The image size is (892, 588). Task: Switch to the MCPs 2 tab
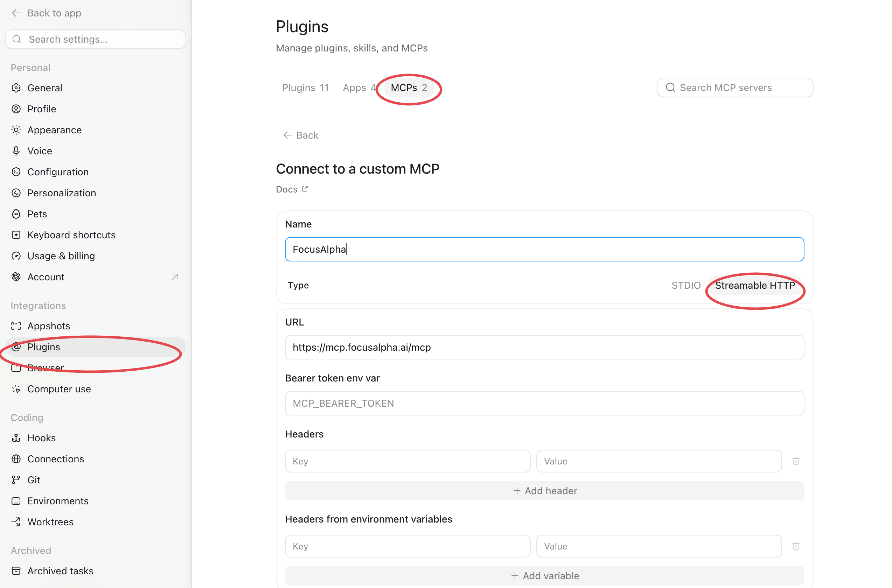[409, 87]
